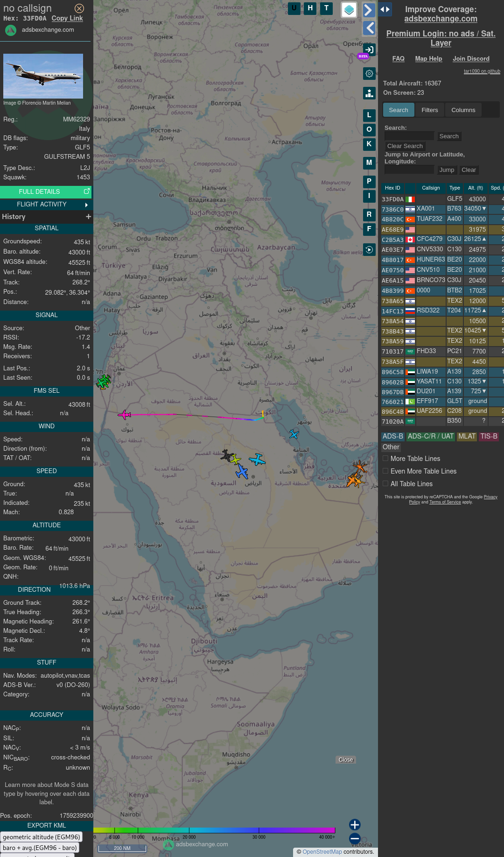Open the Join Discord link
This screenshot has height=857, width=504.
coord(471,59)
